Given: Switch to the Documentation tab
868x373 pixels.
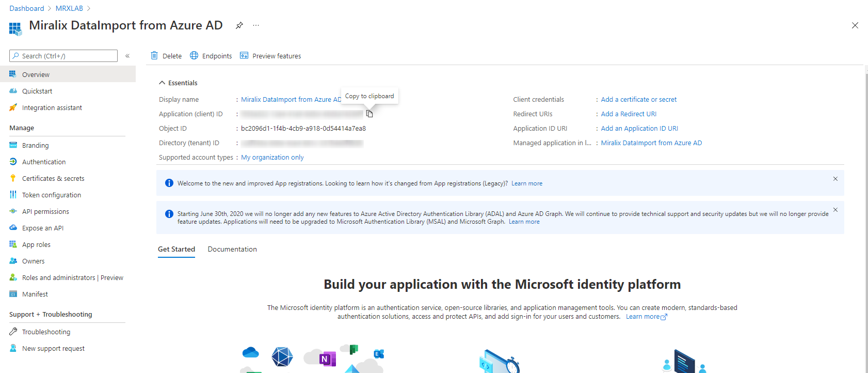Looking at the screenshot, I should tap(232, 249).
